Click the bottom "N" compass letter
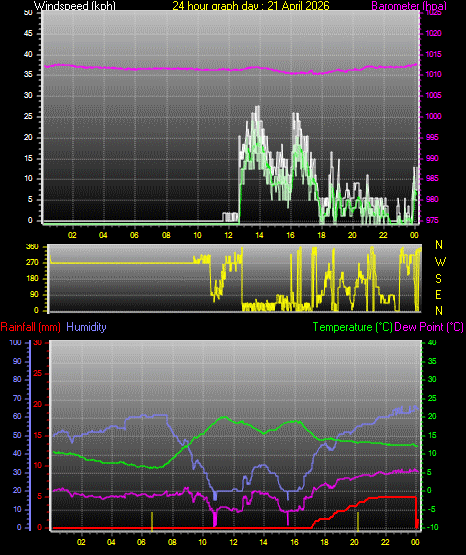 [439, 311]
